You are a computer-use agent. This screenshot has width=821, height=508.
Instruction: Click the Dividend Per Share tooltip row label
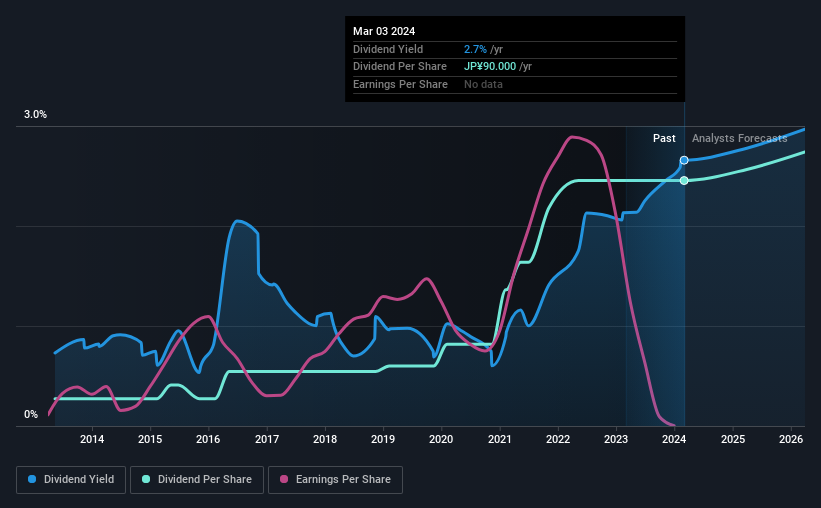coord(400,67)
